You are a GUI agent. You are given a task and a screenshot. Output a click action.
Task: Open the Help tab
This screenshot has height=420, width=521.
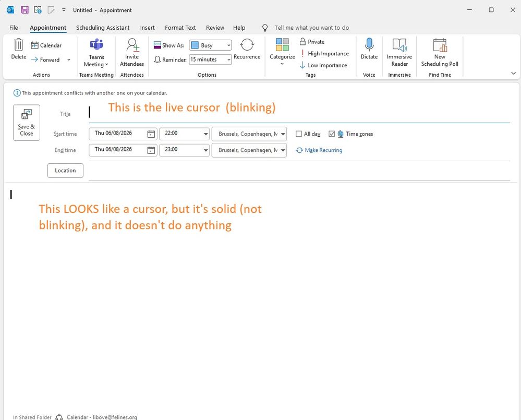tap(239, 28)
